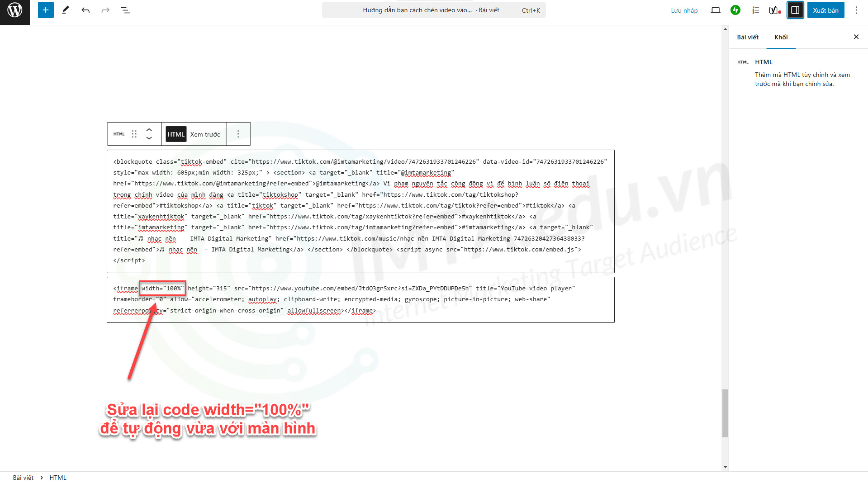The width and height of the screenshot is (868, 483).
Task: Select the pencil Tools icon
Action: point(66,10)
